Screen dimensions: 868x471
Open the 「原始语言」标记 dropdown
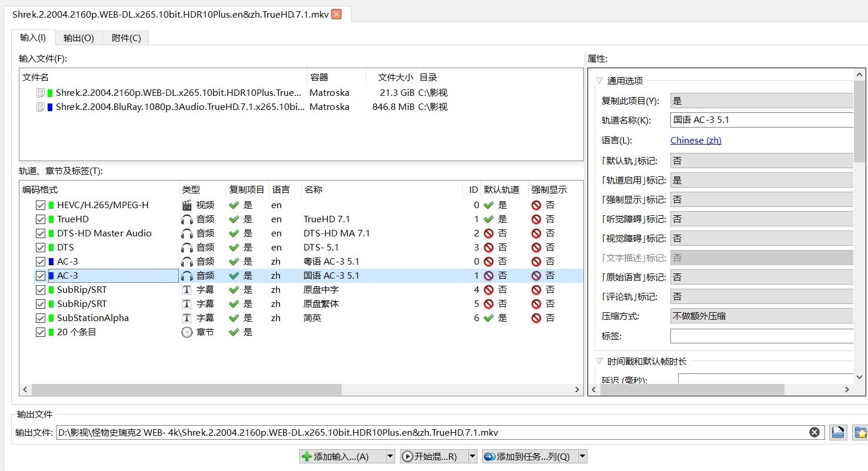point(762,278)
